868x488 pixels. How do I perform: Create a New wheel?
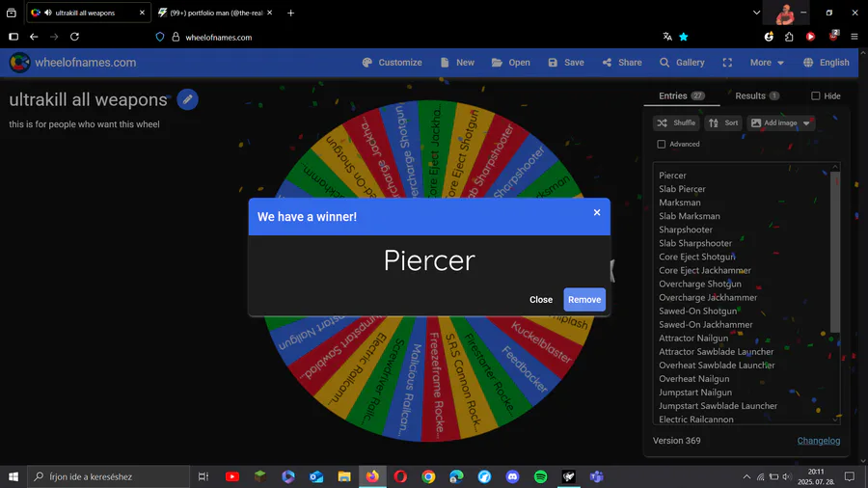[x=457, y=63]
